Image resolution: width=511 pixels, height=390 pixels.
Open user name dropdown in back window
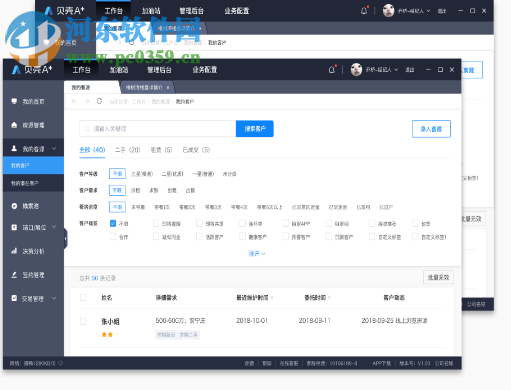414,11
